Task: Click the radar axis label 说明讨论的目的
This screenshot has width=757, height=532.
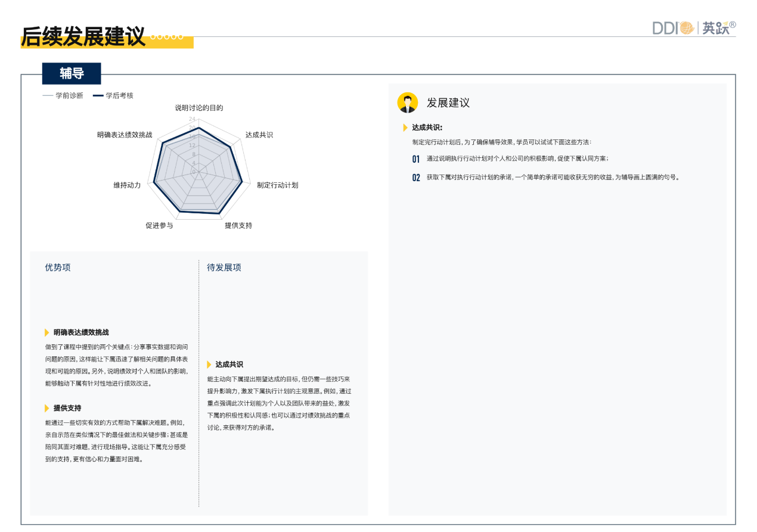Action: (x=199, y=108)
